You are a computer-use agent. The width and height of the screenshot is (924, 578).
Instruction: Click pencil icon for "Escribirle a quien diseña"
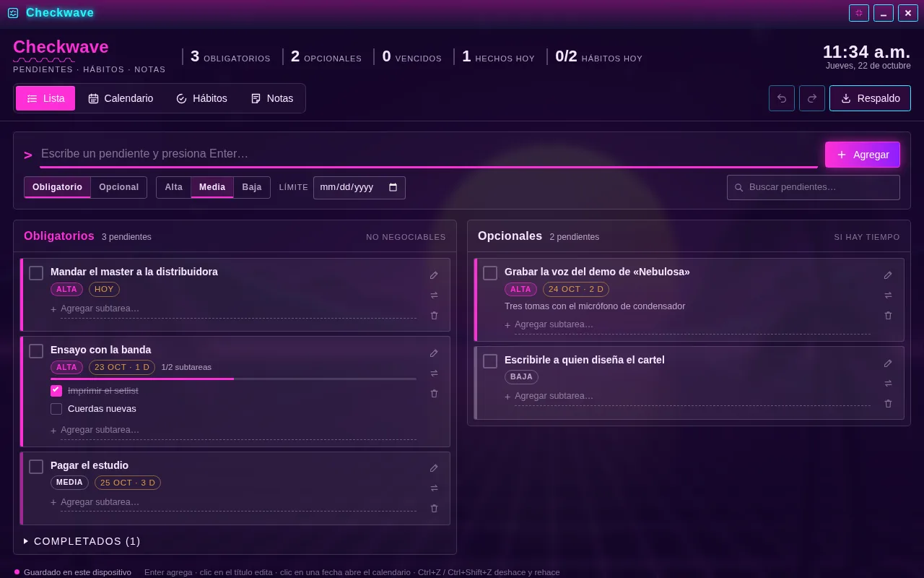pyautogui.click(x=888, y=363)
